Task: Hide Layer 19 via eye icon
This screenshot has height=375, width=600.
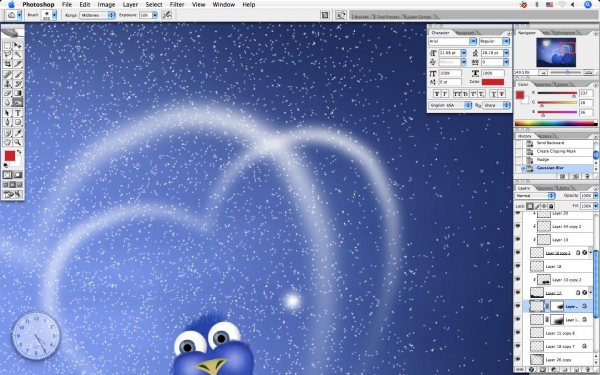Action: tap(518, 240)
